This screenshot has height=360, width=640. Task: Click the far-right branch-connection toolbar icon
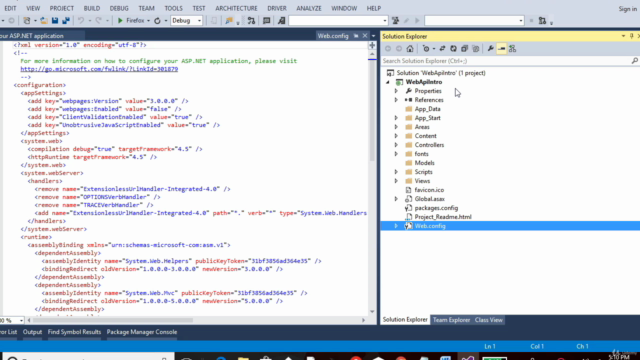click(542, 20)
